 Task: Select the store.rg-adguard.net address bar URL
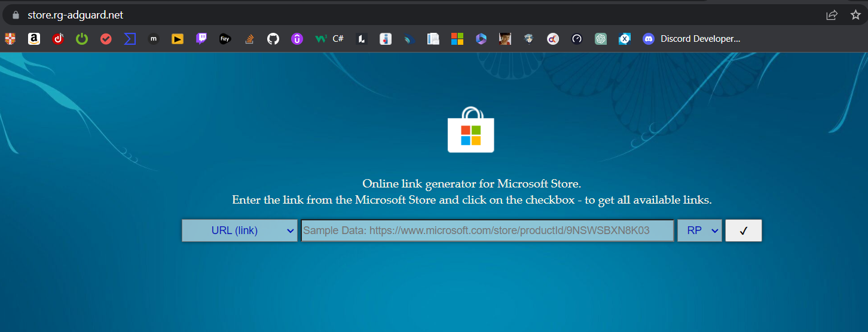coord(75,15)
